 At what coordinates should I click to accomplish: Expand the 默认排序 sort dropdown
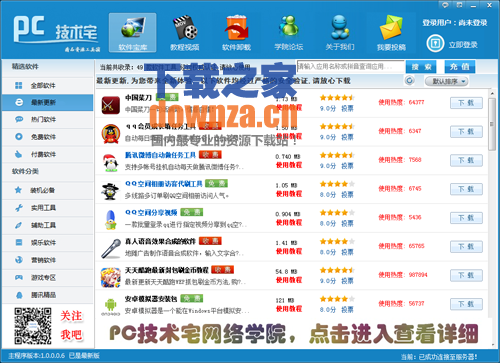[447, 81]
